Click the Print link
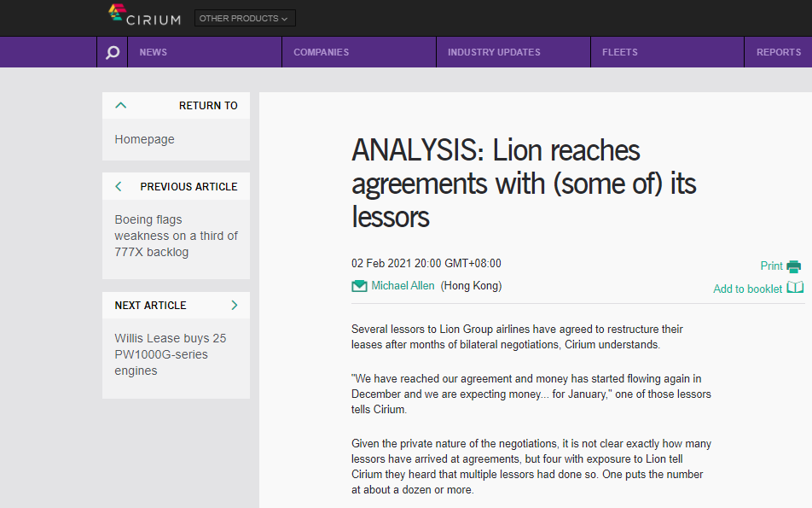The width and height of the screenshot is (812, 508). 771,266
